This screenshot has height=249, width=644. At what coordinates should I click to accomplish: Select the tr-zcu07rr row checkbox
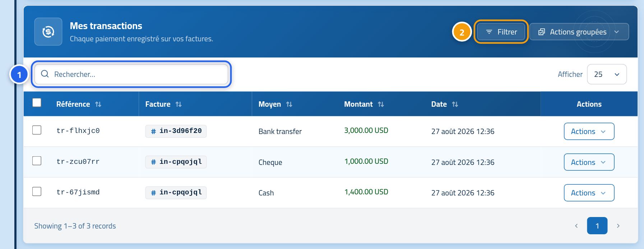(37, 161)
